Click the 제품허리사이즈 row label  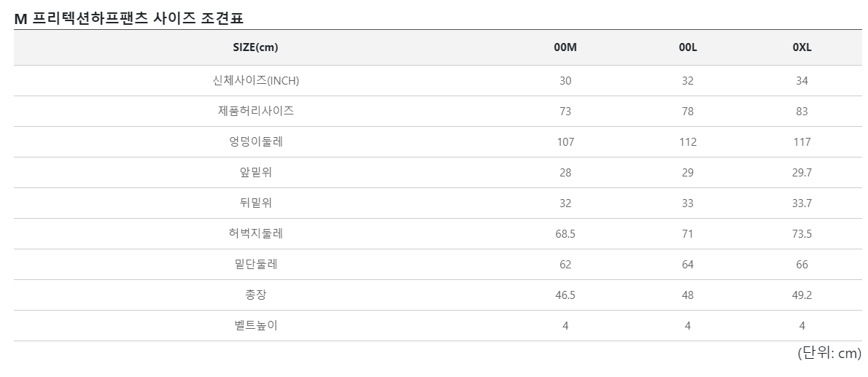tap(255, 112)
